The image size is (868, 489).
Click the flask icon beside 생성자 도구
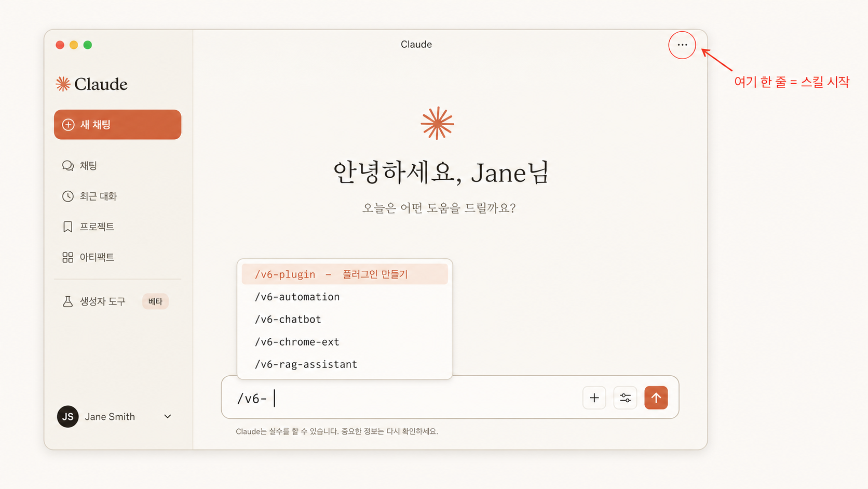click(68, 301)
